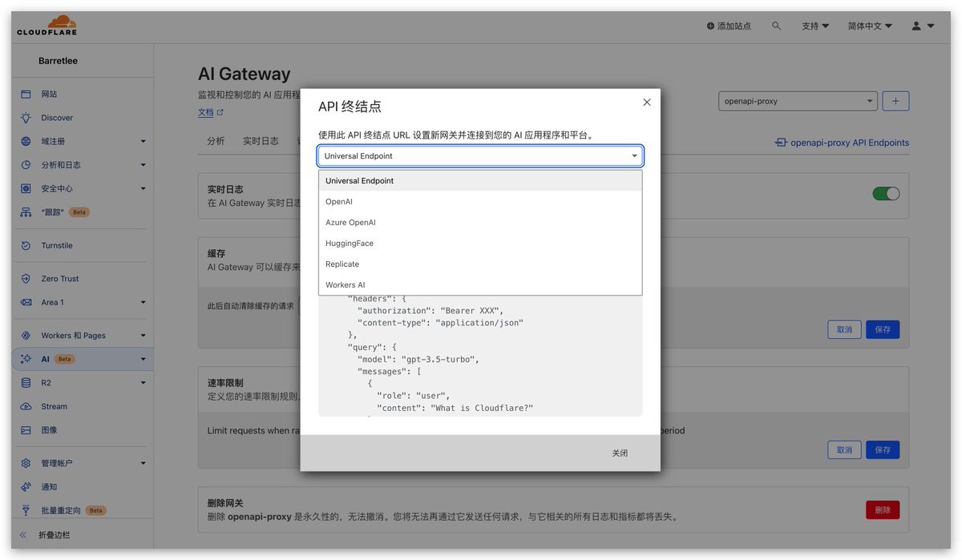
Task: Click the red delete gateway button
Action: (882, 510)
